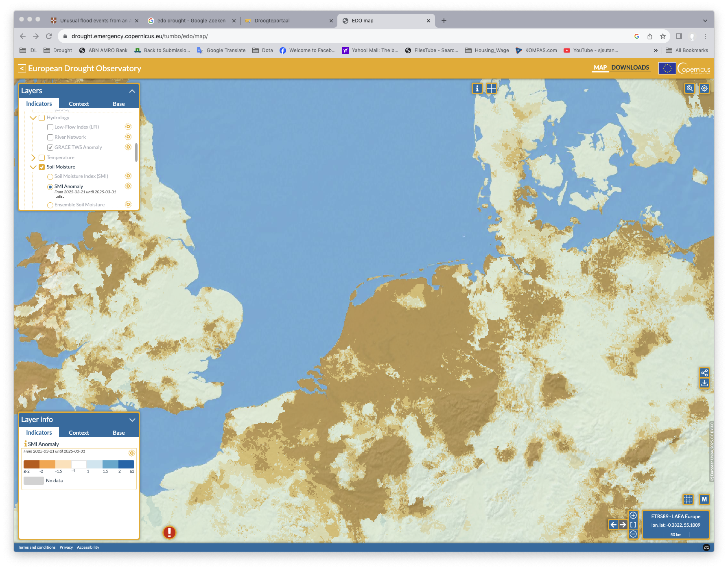
Task: Open settings gear for SMI Anomaly layer
Action: [128, 186]
